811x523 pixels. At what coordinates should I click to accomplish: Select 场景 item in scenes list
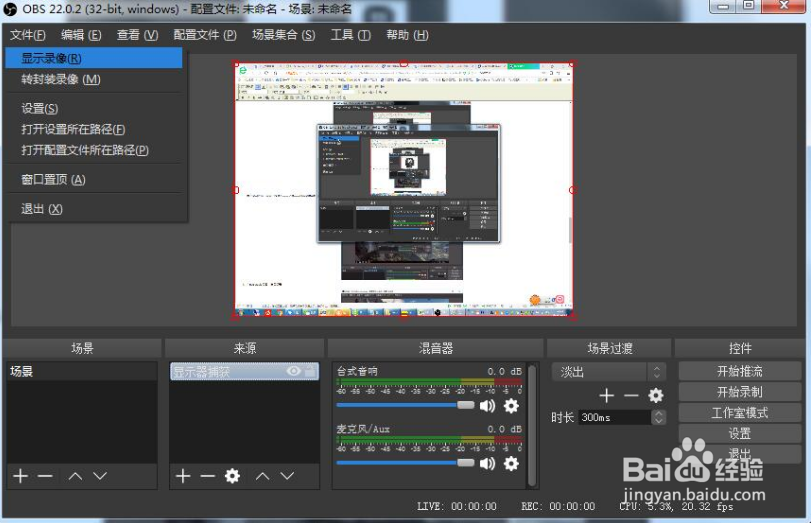coord(82,371)
